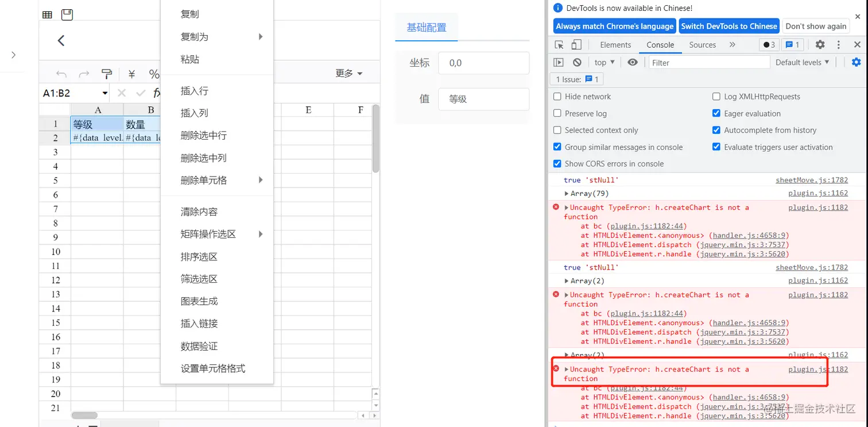
Task: Click the save (floppy disk) icon
Action: pos(67,14)
